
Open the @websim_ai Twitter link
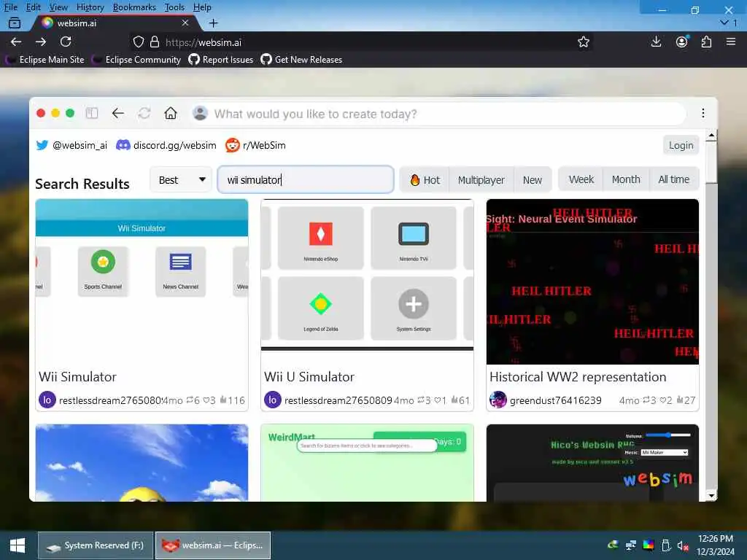tap(72, 145)
